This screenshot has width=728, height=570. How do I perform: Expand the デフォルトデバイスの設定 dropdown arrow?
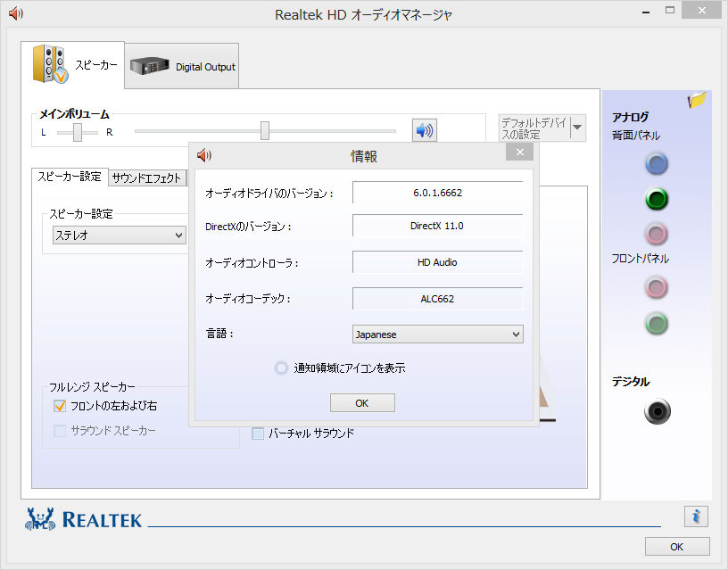point(577,128)
